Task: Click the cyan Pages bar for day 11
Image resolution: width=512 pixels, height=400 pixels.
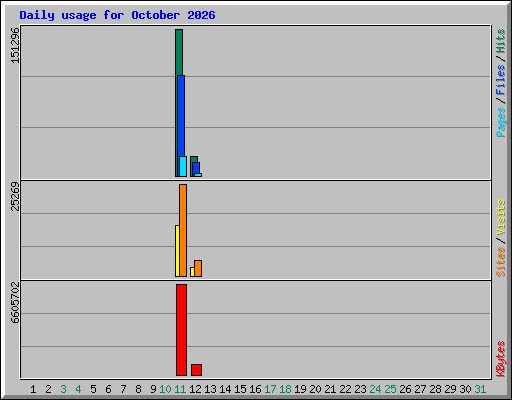Action: click(x=183, y=166)
